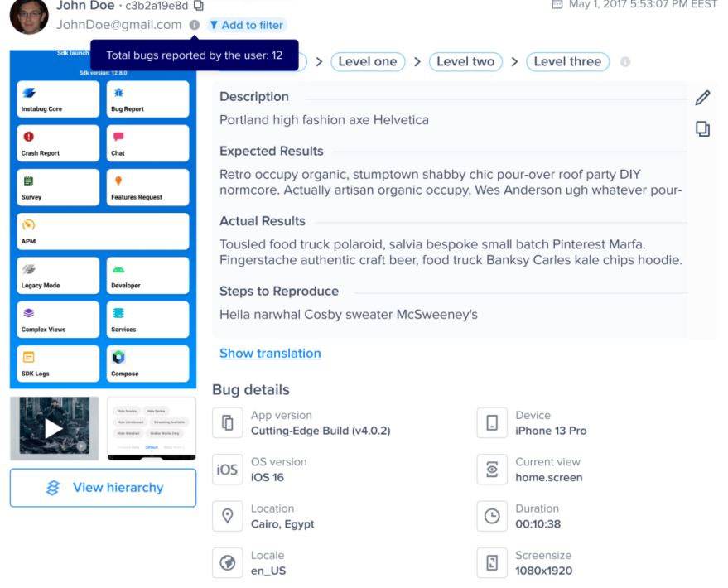
Task: Select the 'Cutting-Edge Build (v4.0.2)' value
Action: [x=321, y=431]
